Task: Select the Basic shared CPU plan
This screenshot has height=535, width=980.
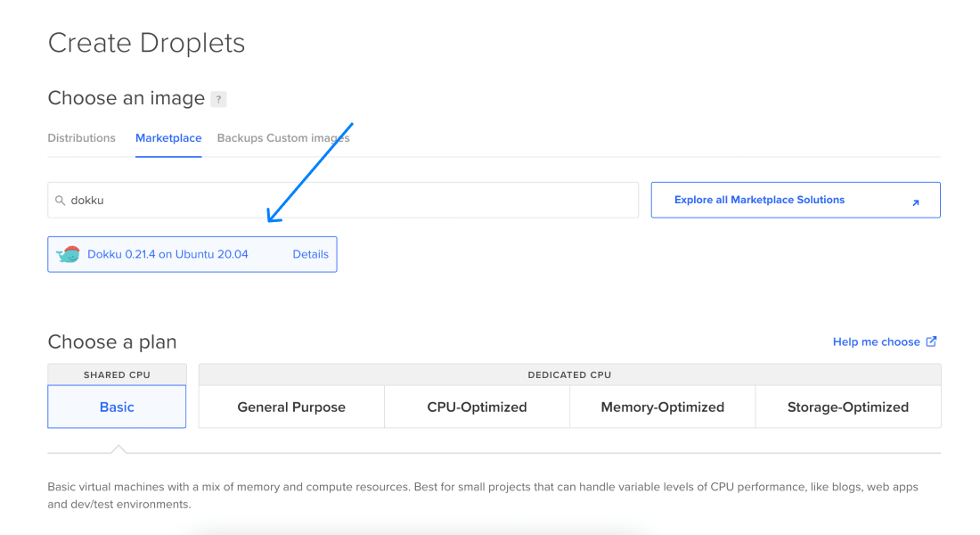Action: point(116,407)
